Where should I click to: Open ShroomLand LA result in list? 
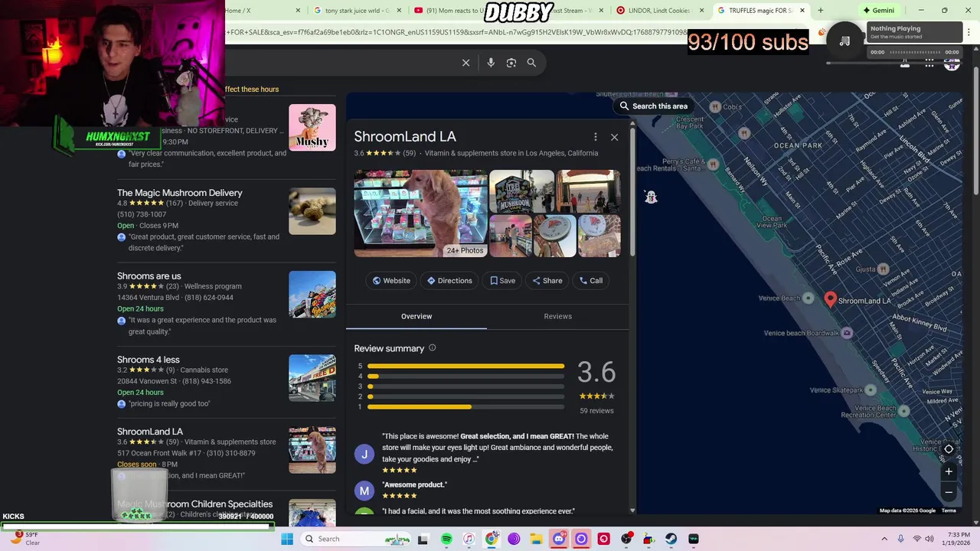(150, 432)
